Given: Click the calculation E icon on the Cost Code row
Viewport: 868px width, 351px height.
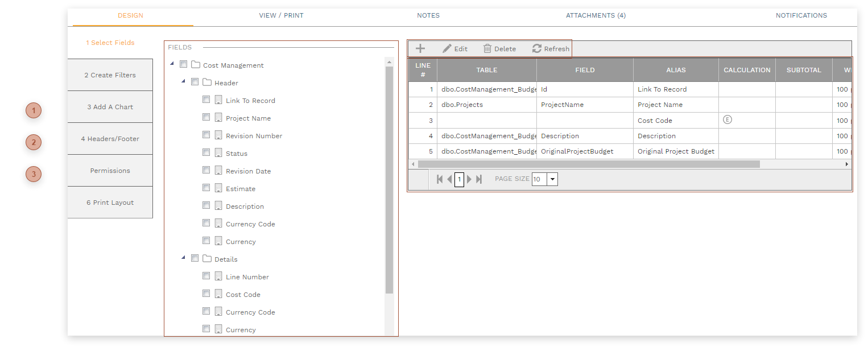Looking at the screenshot, I should pos(728,120).
